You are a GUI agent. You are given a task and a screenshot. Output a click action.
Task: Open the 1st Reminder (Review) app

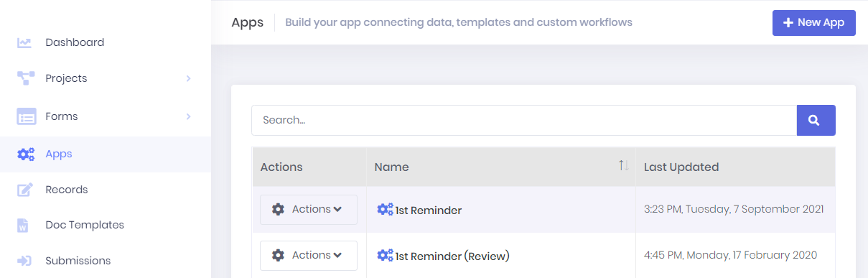pyautogui.click(x=452, y=256)
